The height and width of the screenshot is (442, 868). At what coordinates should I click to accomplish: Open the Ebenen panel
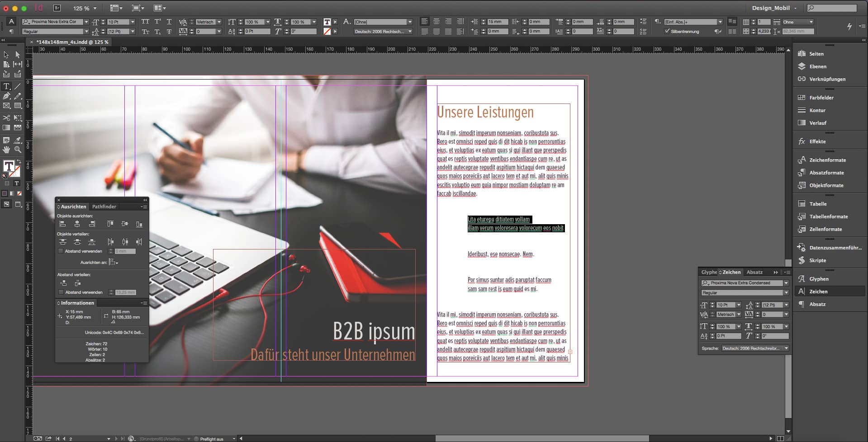817,66
